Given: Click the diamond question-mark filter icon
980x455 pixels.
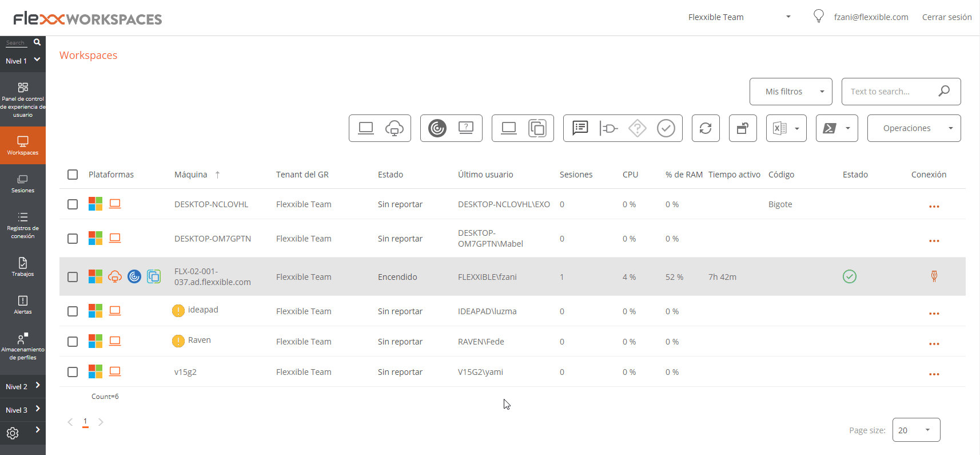Looking at the screenshot, I should point(638,128).
